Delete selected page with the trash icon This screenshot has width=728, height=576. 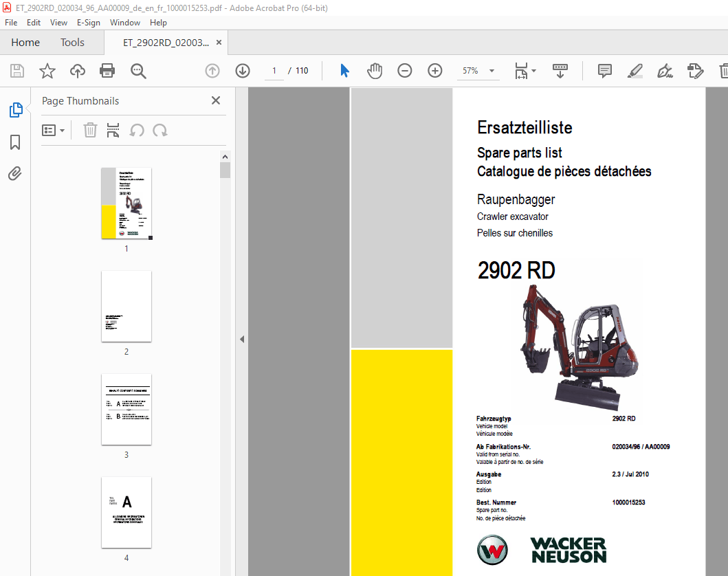click(x=90, y=130)
